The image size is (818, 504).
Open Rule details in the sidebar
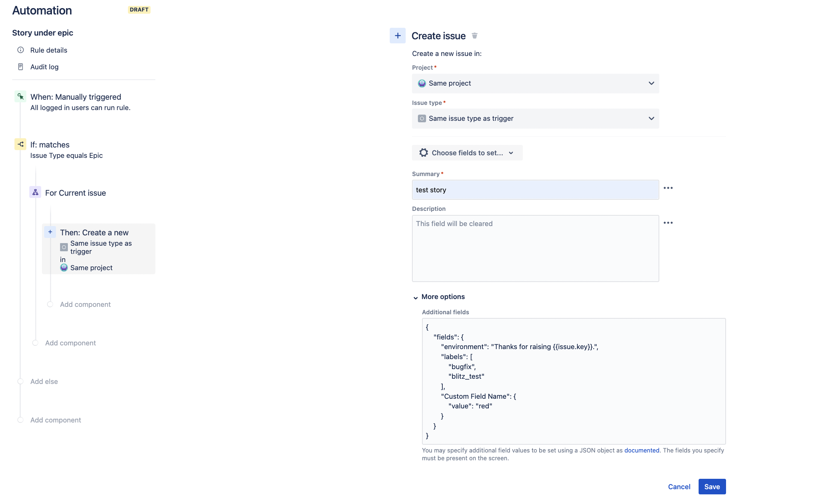tap(49, 50)
